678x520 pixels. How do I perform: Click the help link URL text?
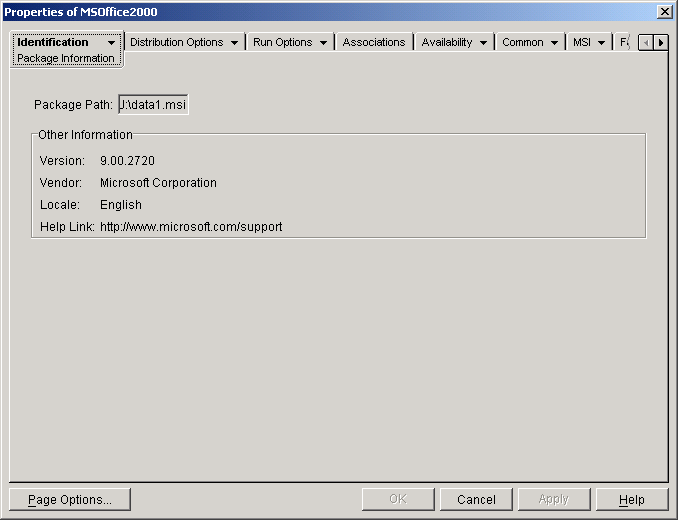pos(191,227)
